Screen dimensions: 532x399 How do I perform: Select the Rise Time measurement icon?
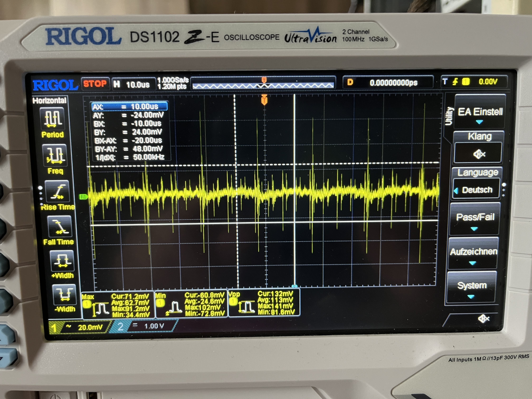[x=58, y=191]
